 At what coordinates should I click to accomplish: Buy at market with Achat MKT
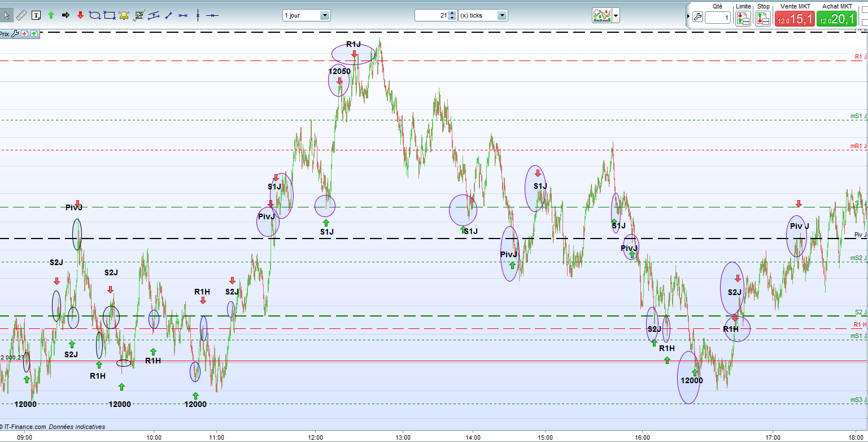(x=837, y=18)
